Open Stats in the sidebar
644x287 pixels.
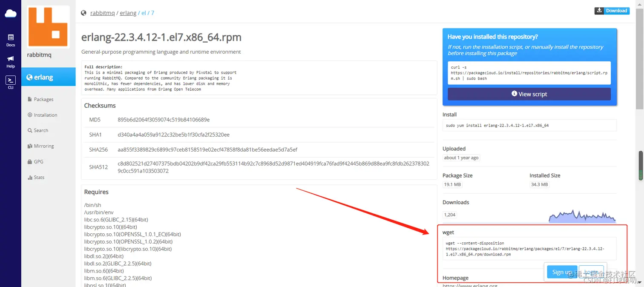coord(36,178)
